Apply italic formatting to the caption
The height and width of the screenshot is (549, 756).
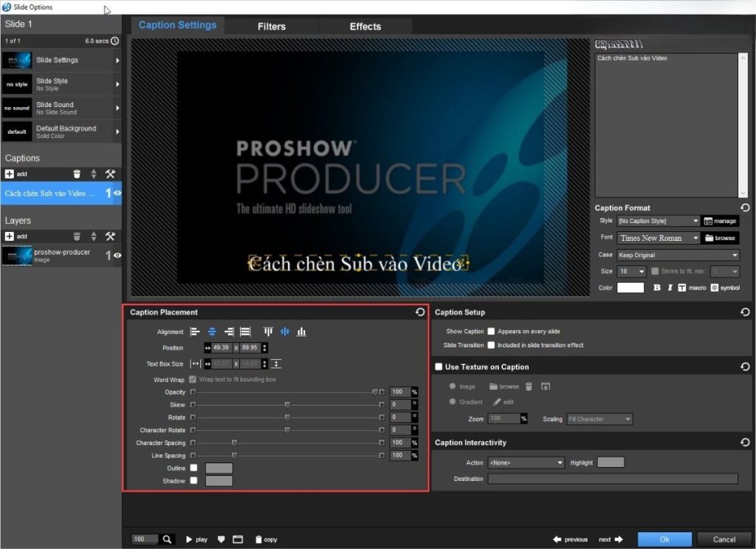670,287
